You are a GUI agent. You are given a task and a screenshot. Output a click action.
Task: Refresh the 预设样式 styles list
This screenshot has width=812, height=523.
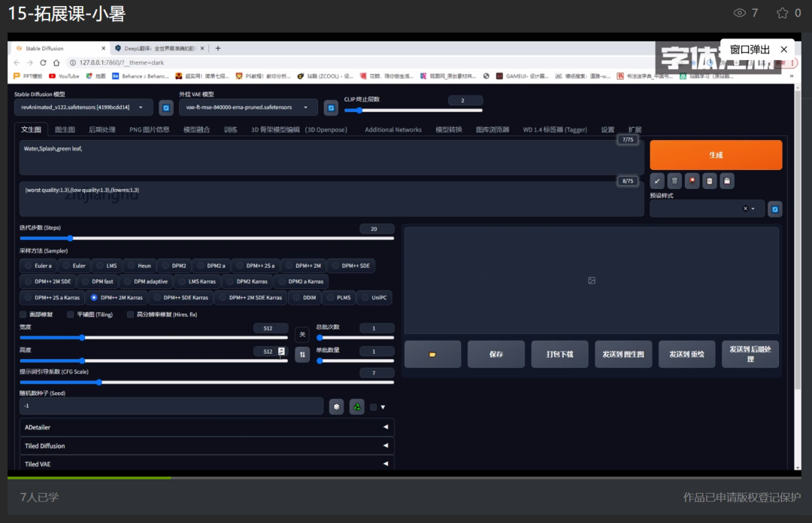774,209
